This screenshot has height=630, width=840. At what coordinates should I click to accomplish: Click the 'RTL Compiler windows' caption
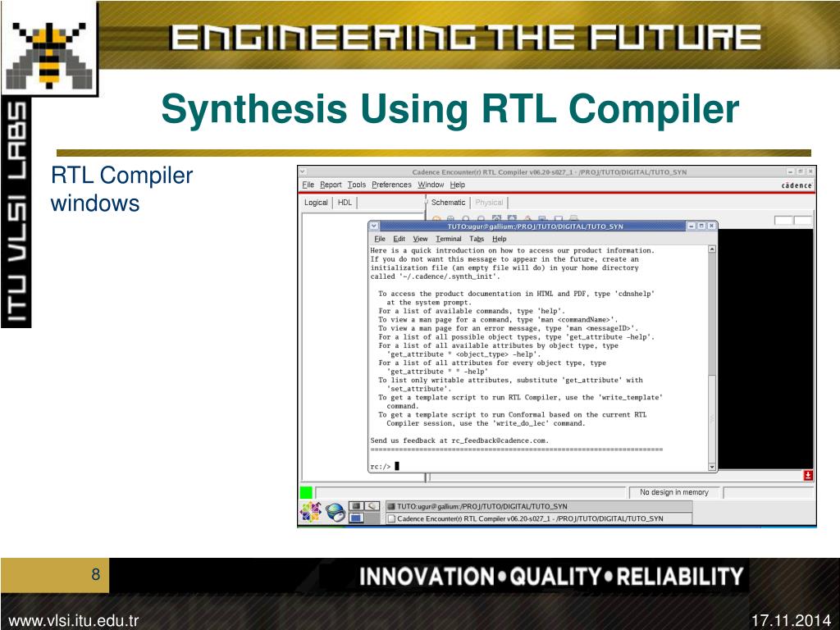[x=121, y=189]
